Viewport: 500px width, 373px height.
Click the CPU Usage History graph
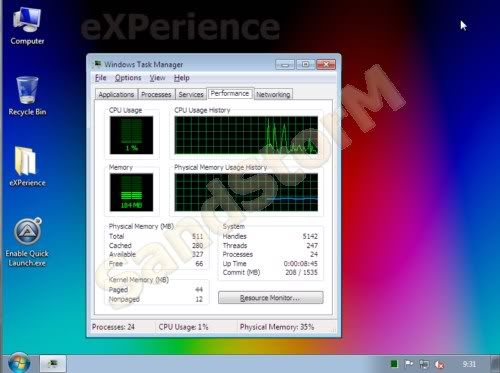point(246,135)
